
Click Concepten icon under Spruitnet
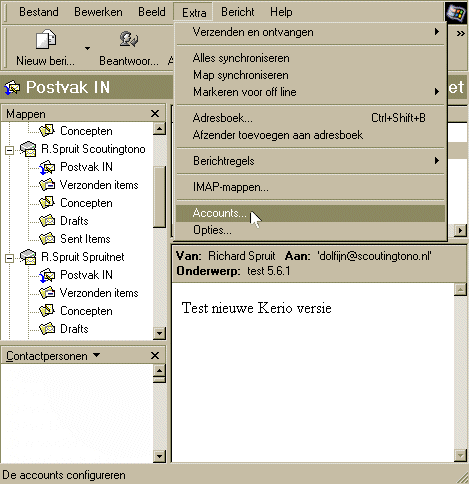click(47, 311)
